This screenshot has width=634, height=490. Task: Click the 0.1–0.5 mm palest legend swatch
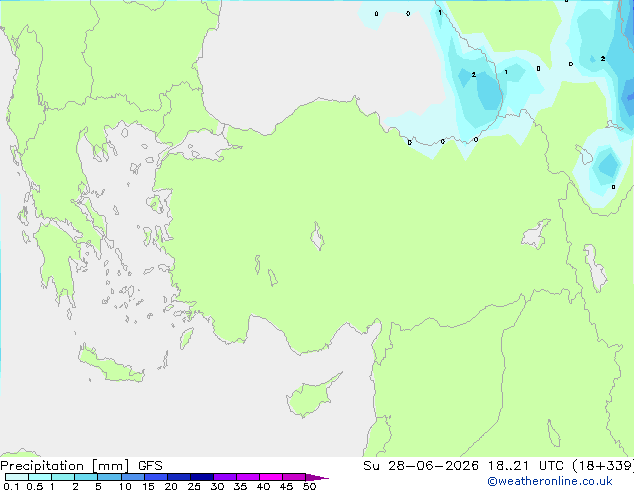(17, 477)
